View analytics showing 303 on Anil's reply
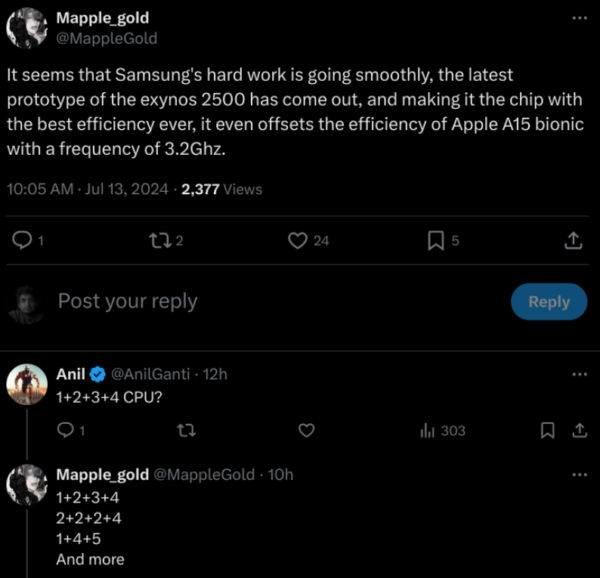 coord(442,430)
